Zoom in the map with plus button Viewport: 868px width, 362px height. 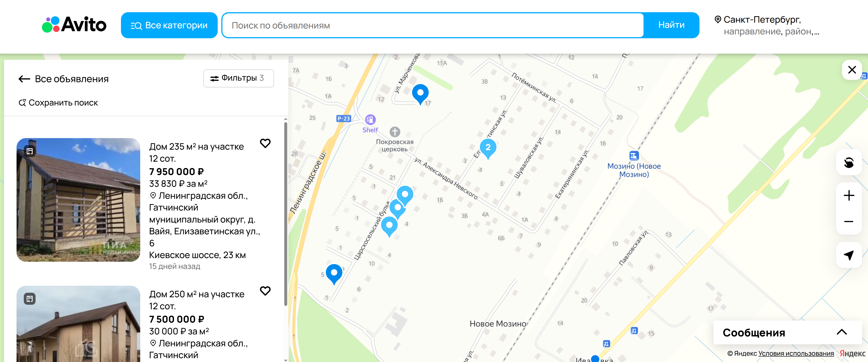point(849,196)
